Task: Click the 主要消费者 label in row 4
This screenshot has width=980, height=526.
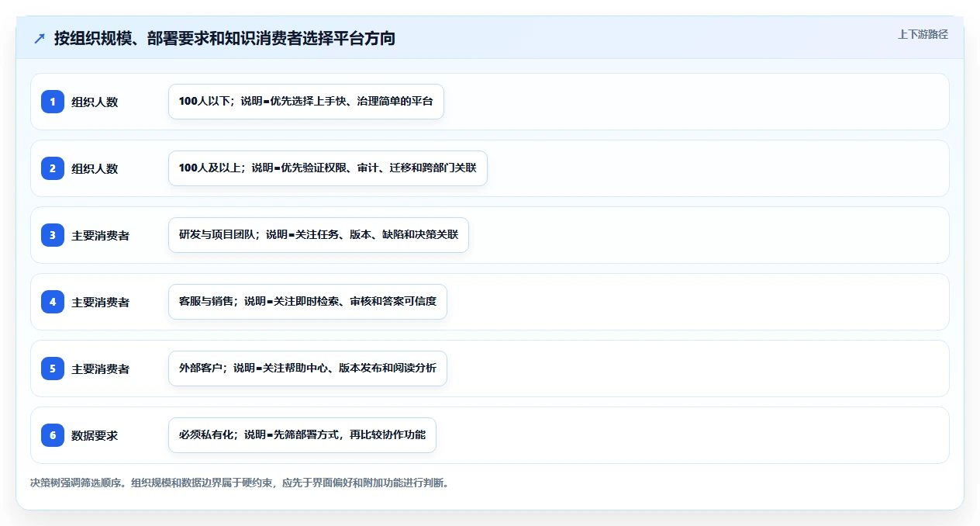Action: coord(101,302)
